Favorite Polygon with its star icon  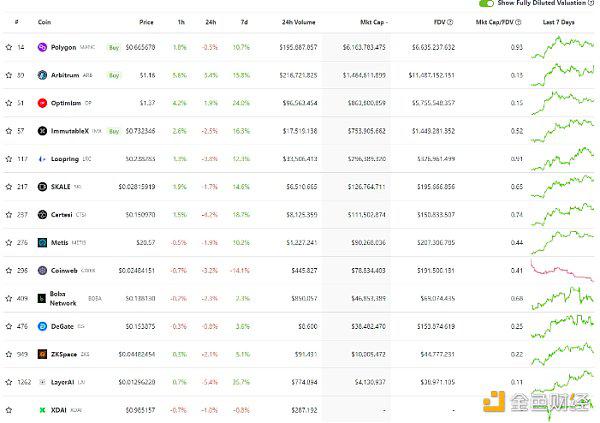[9, 47]
